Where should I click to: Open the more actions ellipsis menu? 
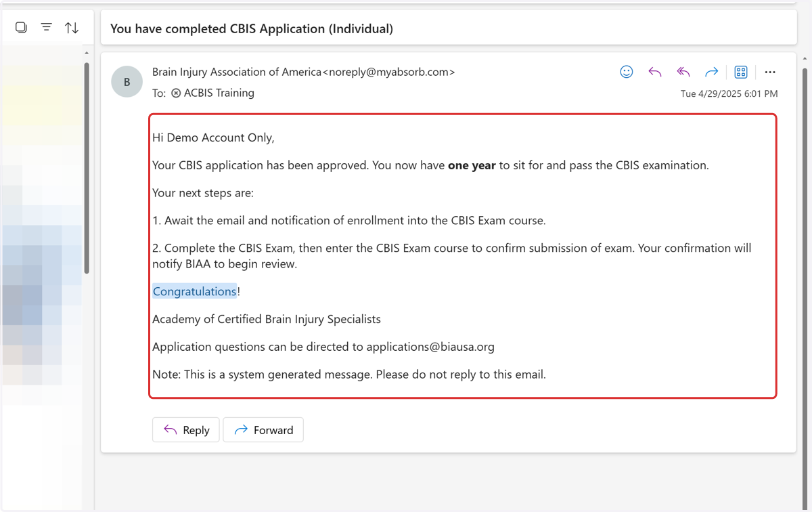[x=770, y=72]
